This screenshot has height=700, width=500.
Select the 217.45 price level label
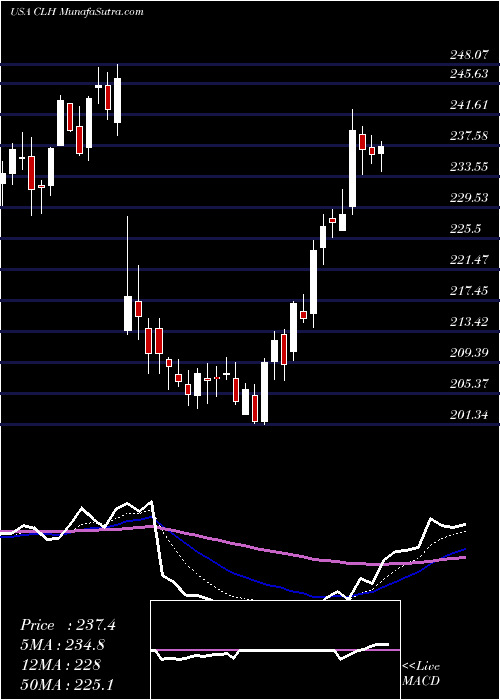pyautogui.click(x=468, y=291)
